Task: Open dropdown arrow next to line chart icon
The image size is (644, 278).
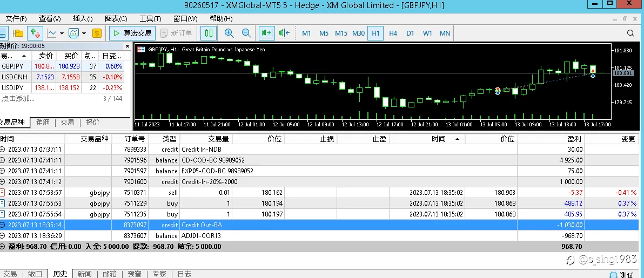Action: tap(62, 33)
